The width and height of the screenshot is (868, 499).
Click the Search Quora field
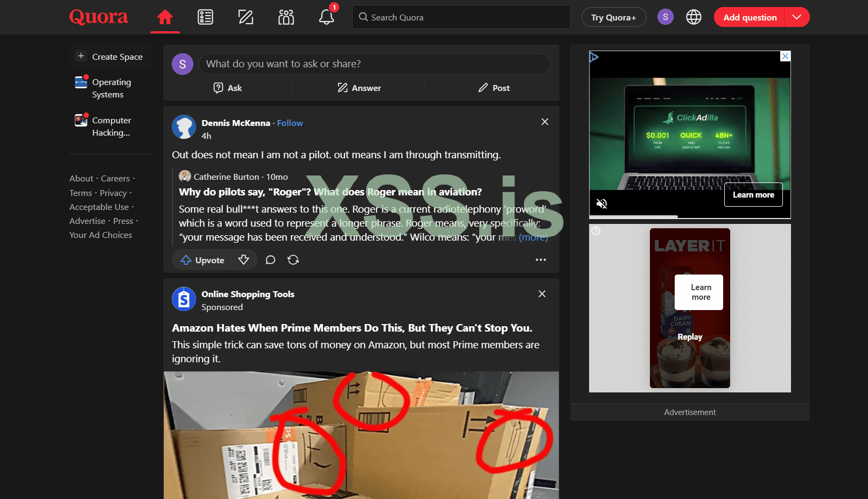(461, 17)
